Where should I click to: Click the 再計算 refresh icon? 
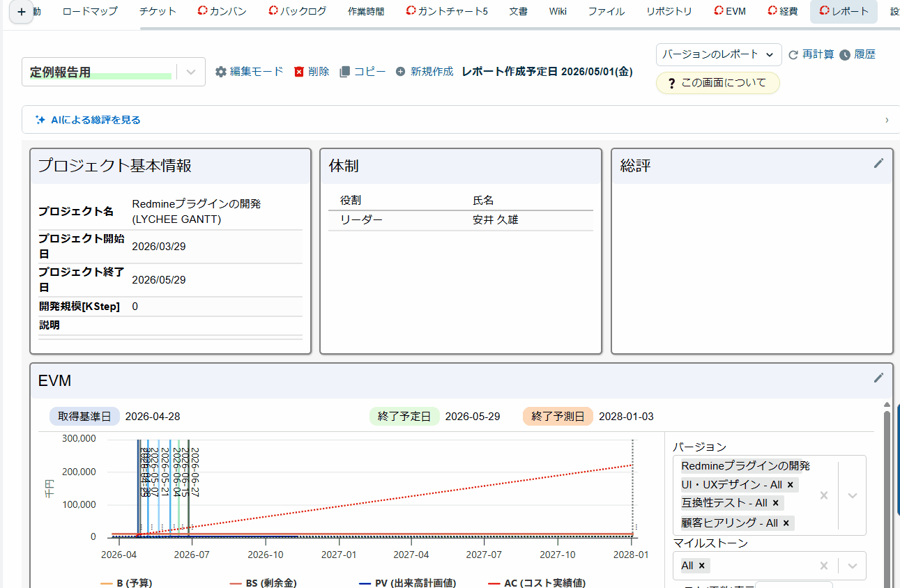(793, 54)
